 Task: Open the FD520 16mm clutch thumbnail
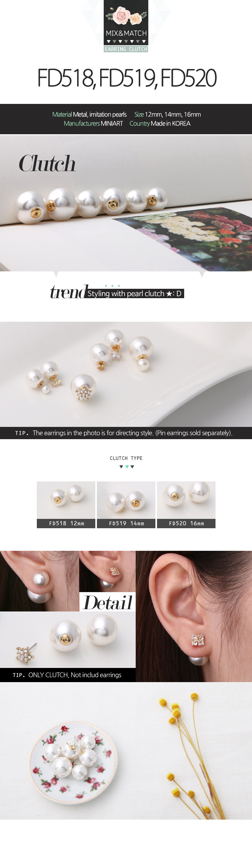[186, 504]
